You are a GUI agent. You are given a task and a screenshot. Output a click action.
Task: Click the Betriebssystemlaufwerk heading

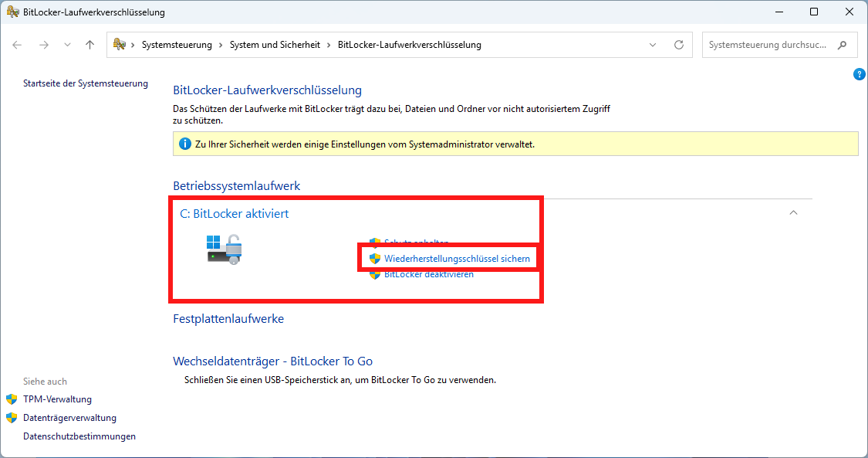coord(237,186)
